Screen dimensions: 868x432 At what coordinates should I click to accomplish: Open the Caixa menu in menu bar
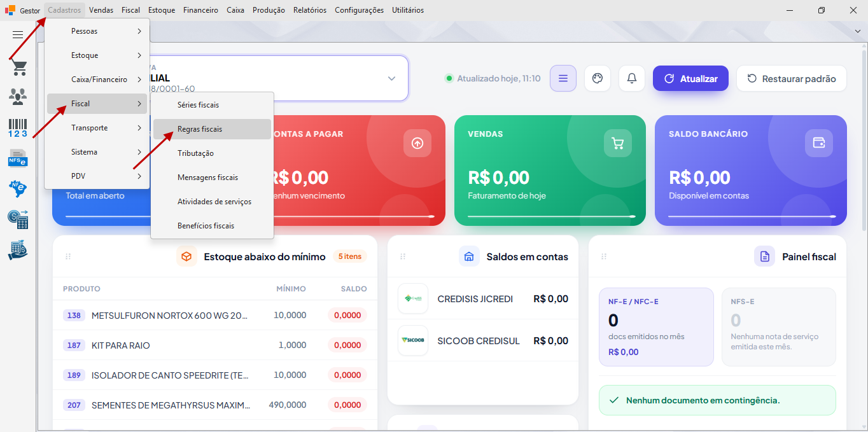point(235,10)
